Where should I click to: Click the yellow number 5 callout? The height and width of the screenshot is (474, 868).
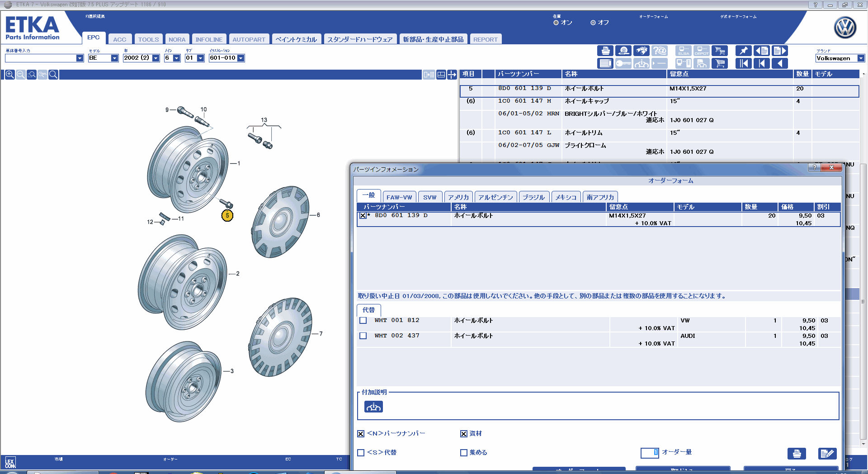(227, 216)
